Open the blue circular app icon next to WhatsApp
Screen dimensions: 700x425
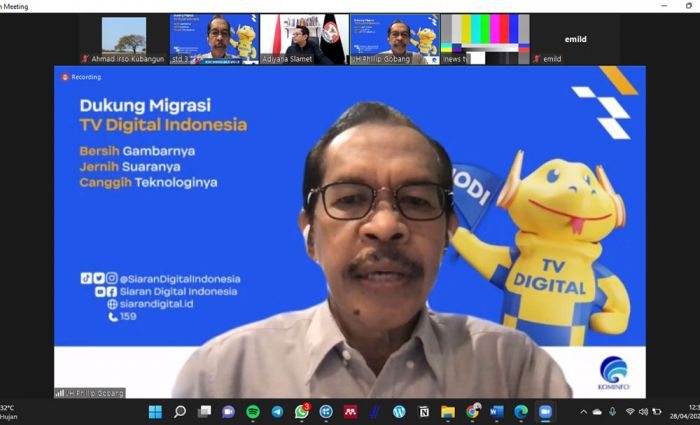(326, 412)
